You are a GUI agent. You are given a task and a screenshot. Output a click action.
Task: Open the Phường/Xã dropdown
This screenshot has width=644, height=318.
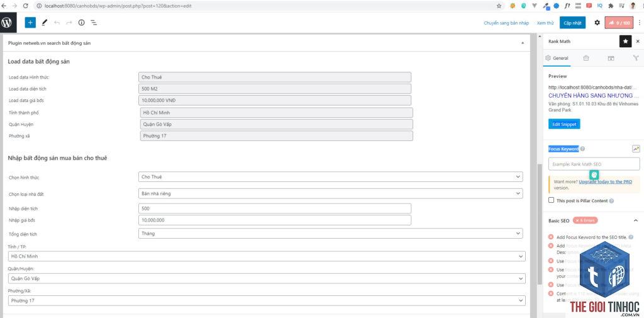click(267, 301)
